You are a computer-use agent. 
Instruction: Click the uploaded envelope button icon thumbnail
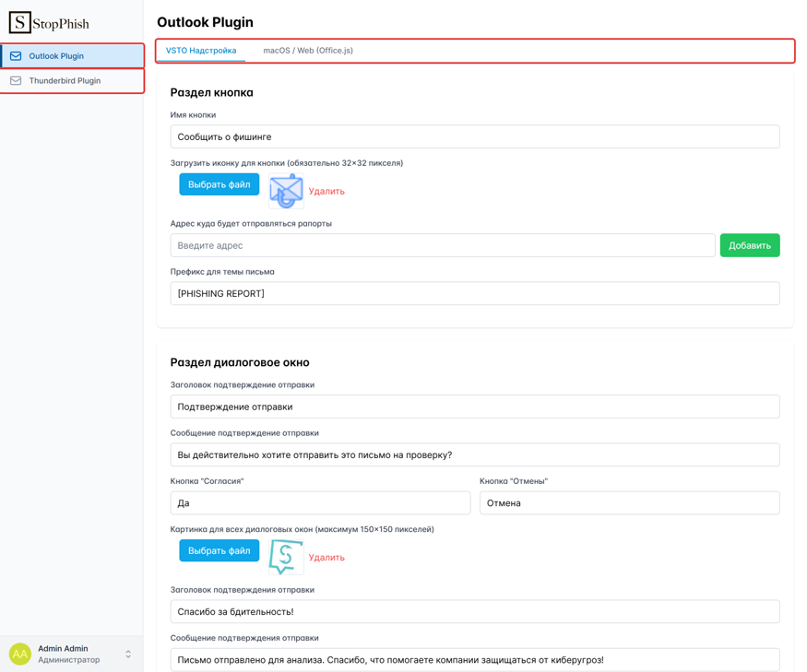[x=286, y=191]
